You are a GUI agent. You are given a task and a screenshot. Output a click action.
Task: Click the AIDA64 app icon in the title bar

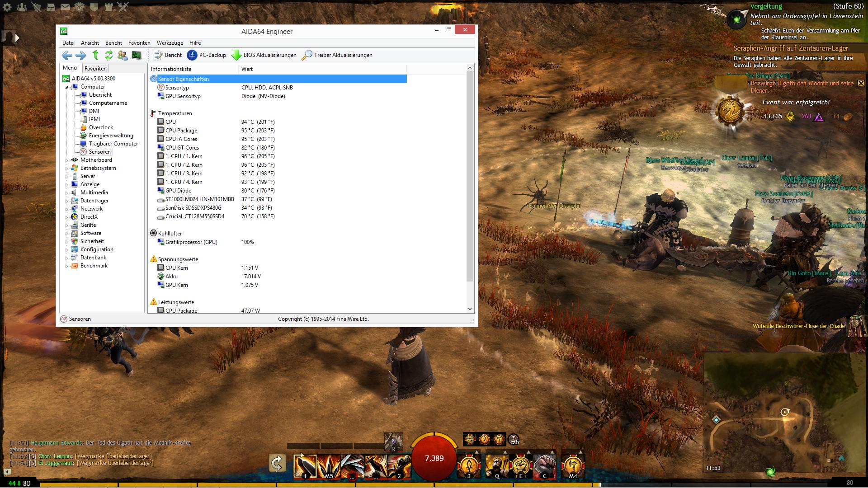click(x=64, y=31)
